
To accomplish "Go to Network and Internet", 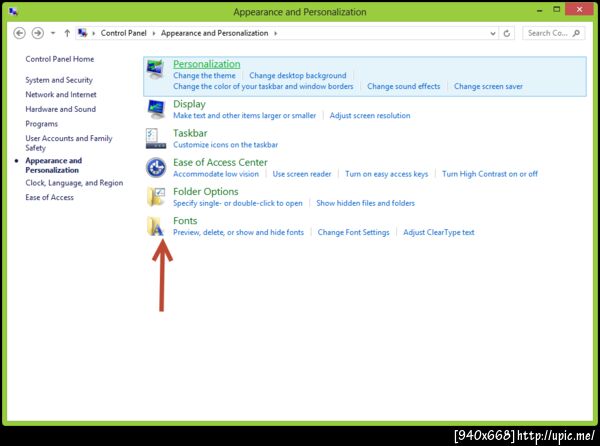I will (x=61, y=94).
